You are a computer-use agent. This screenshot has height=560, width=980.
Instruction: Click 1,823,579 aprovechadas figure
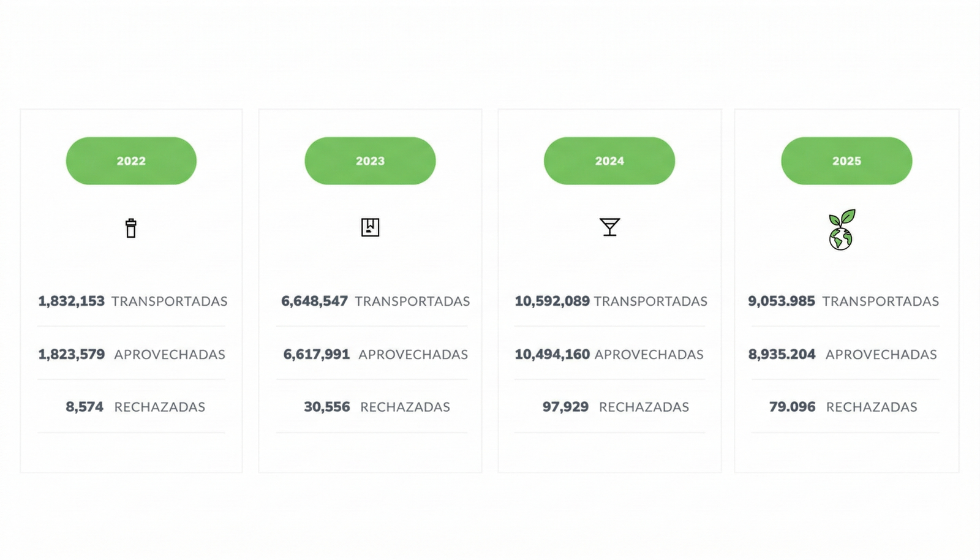(x=72, y=355)
